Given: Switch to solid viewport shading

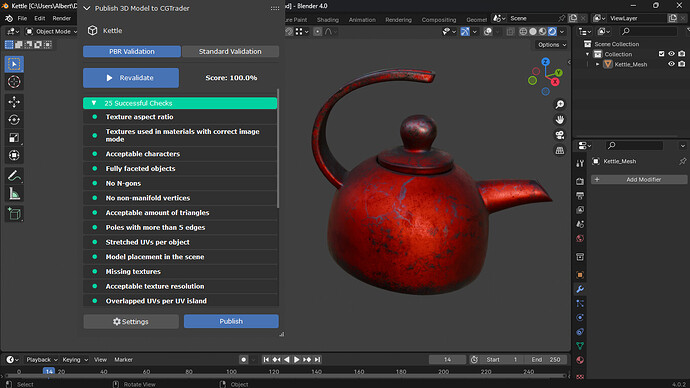Looking at the screenshot, I should 533,31.
